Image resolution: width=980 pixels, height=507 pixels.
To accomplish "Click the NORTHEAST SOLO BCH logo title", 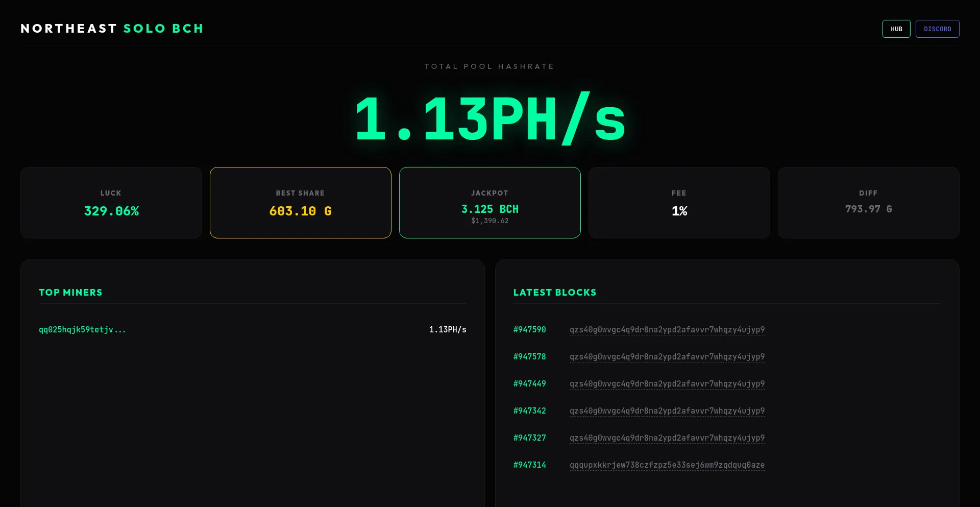I will (x=112, y=29).
